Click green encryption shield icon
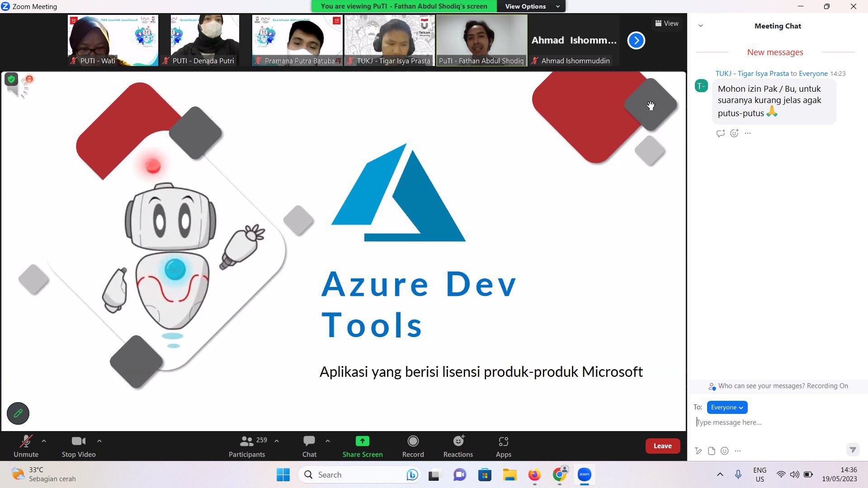The width and height of the screenshot is (868, 488). 11,80
